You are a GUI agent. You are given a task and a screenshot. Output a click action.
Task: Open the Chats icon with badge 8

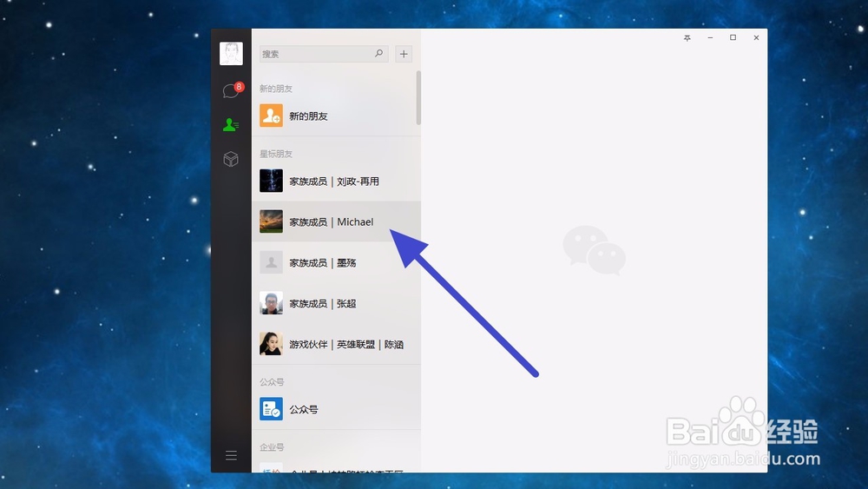tap(232, 89)
